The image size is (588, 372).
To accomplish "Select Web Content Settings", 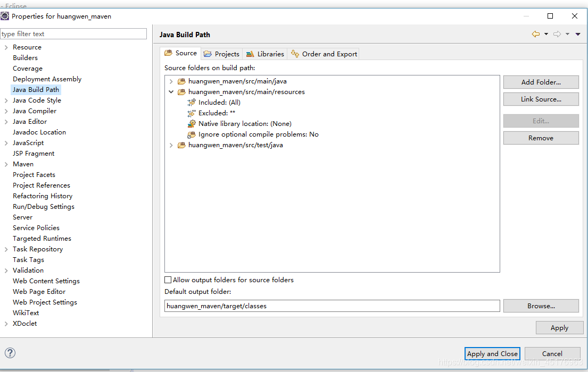I will [46, 281].
